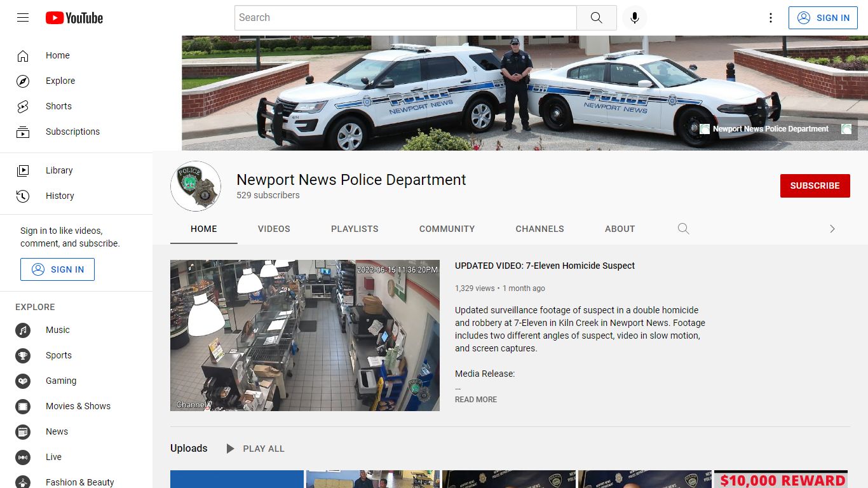Click the Play All triangle icon
Screen dimensions: 868x488
point(230,449)
